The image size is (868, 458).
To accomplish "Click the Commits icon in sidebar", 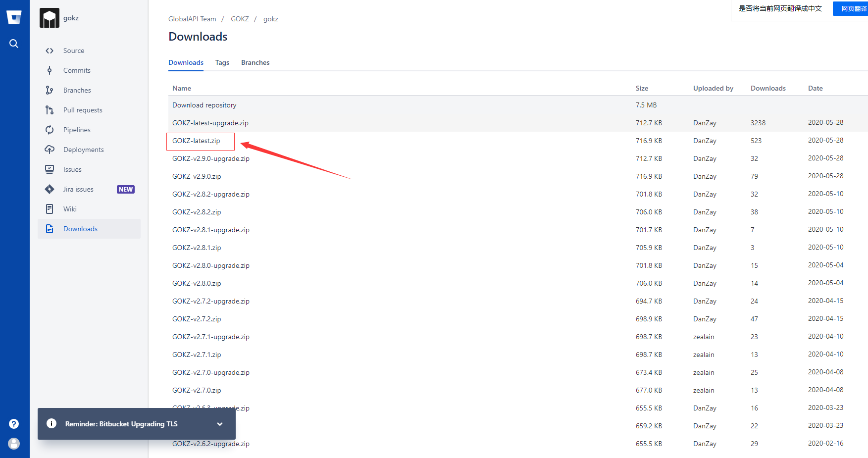I will (50, 70).
